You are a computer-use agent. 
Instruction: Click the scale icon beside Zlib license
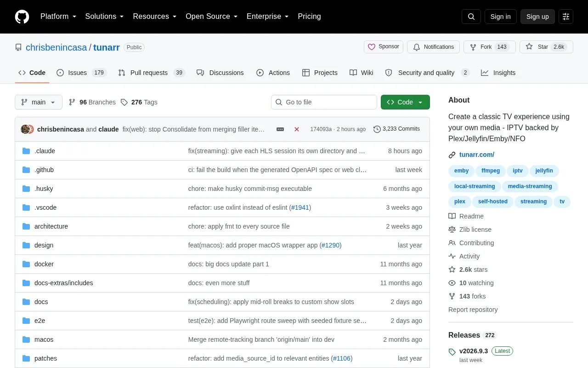point(452,230)
